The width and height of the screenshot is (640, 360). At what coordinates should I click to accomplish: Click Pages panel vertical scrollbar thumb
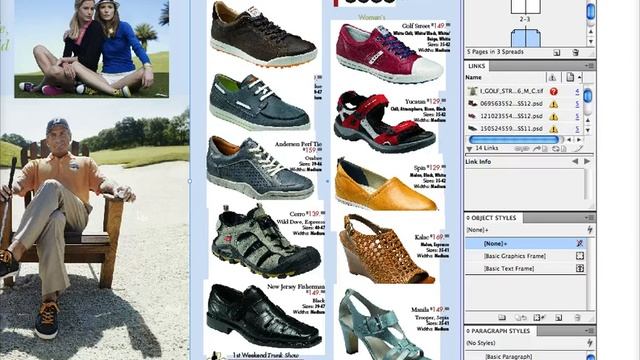pyautogui.click(x=591, y=10)
